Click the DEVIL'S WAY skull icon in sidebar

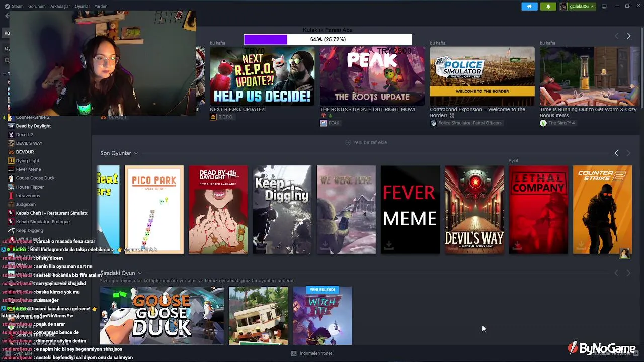(x=11, y=143)
